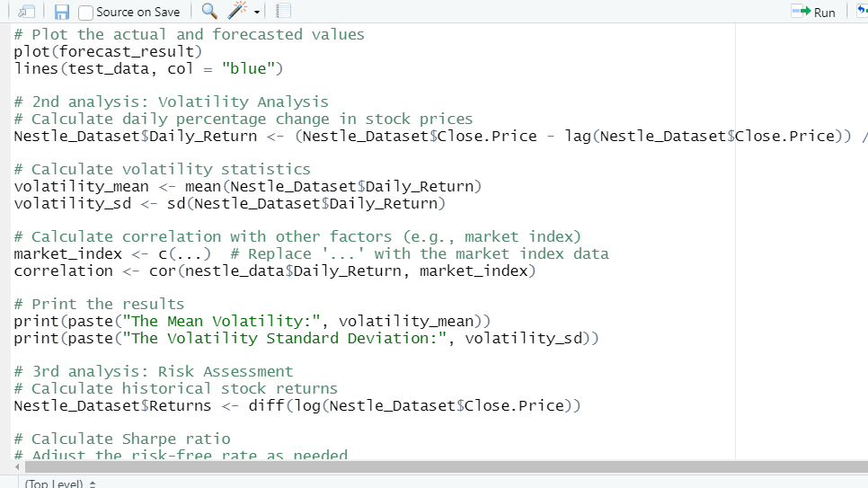This screenshot has width=868, height=488.
Task: Expand the code tools wand dropdown arrow
Action: tap(257, 12)
